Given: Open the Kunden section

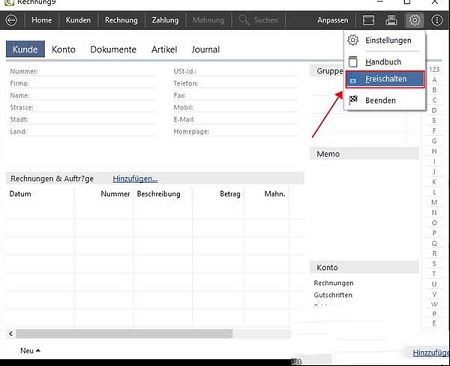Looking at the screenshot, I should point(78,20).
